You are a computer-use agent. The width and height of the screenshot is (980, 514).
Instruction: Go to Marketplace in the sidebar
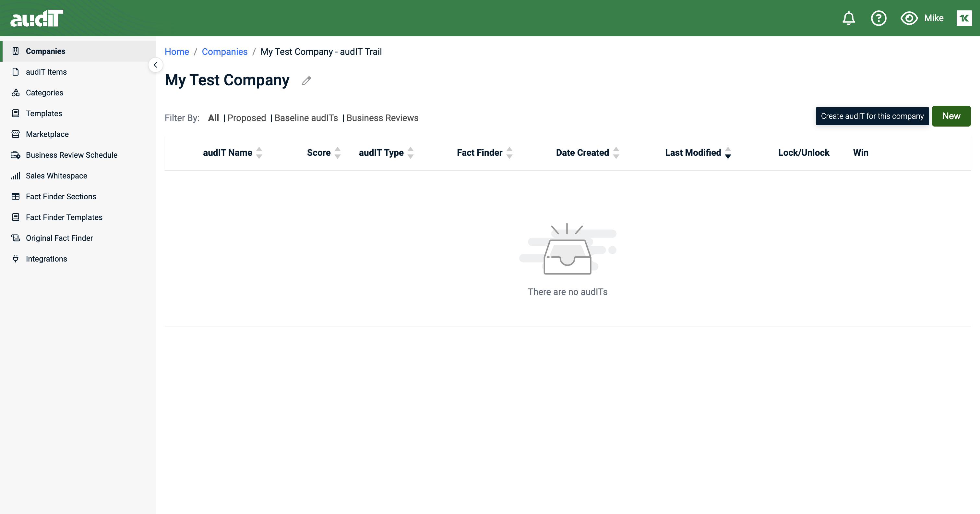pyautogui.click(x=78, y=134)
